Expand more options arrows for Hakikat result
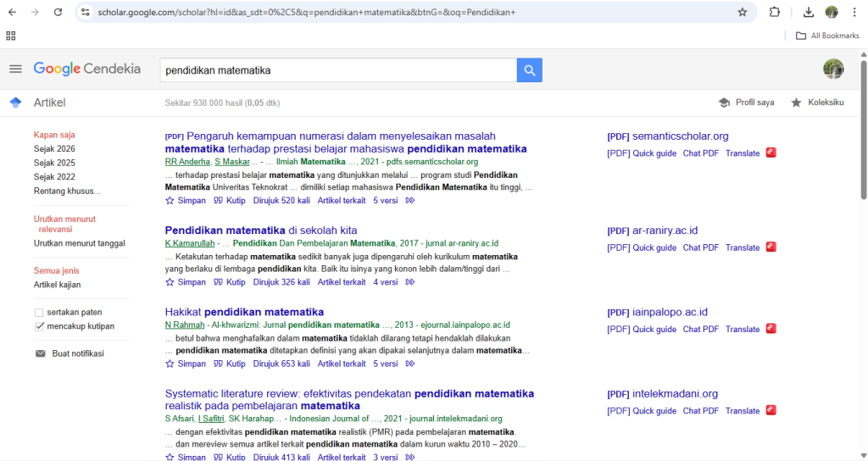868x461 pixels. pos(410,364)
